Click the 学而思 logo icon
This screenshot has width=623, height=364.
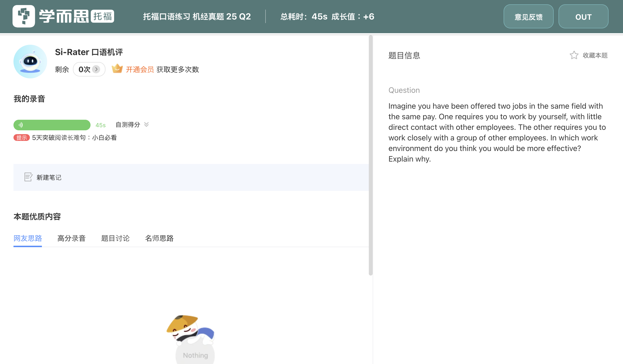tap(24, 16)
